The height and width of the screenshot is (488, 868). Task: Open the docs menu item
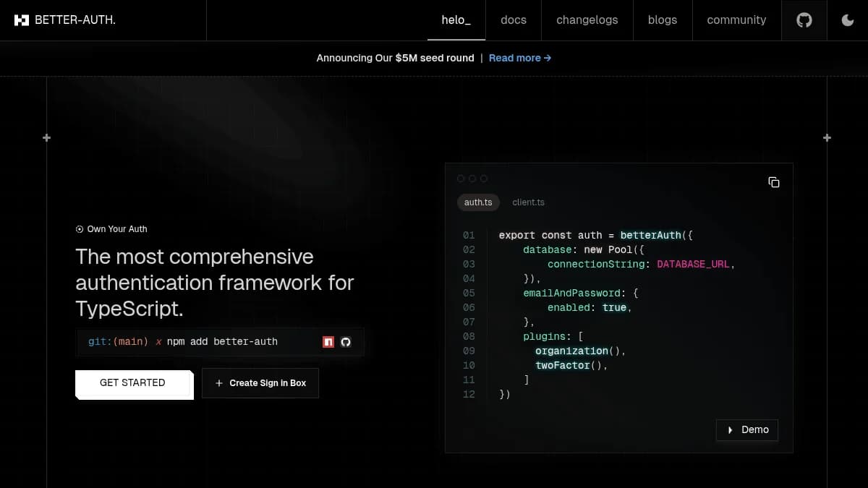pos(514,20)
